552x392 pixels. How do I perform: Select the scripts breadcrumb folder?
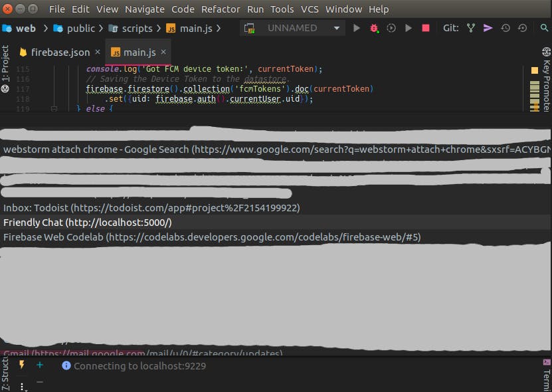(x=130, y=28)
